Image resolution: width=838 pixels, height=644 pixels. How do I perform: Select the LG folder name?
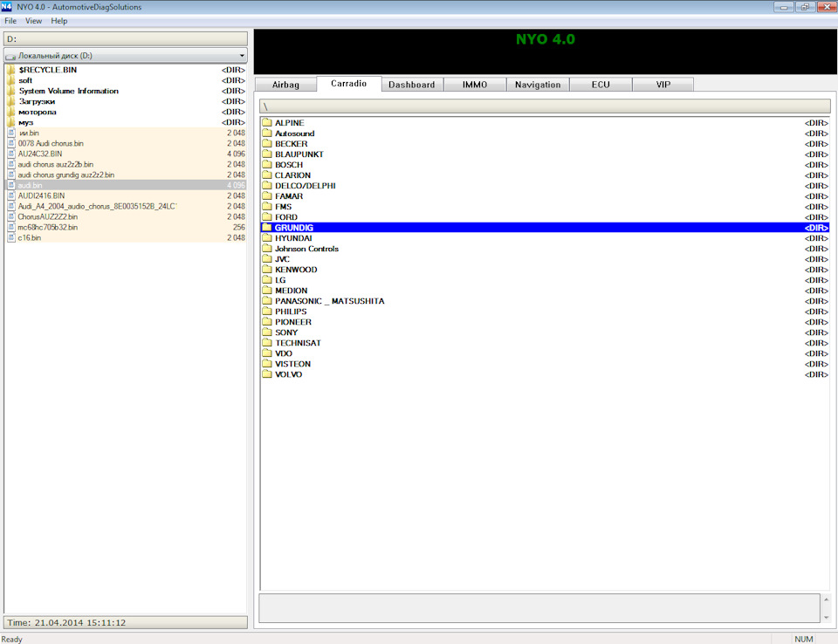[280, 280]
